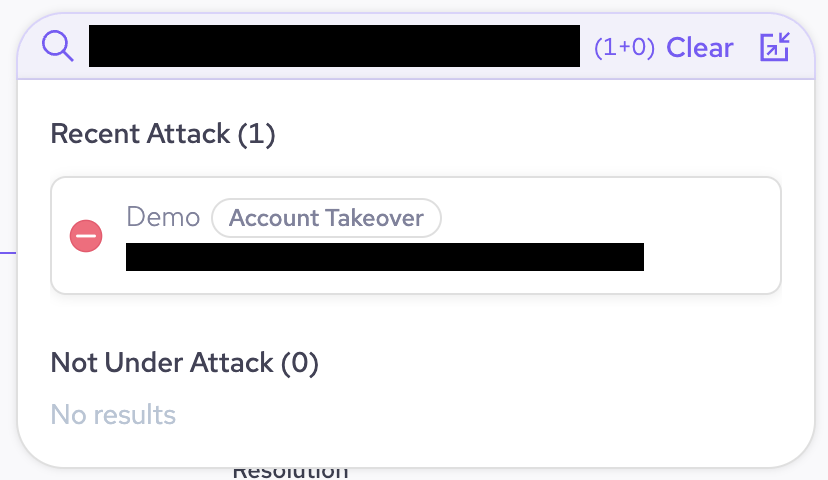
Task: Click the purple line at the left edge
Action: [8, 252]
